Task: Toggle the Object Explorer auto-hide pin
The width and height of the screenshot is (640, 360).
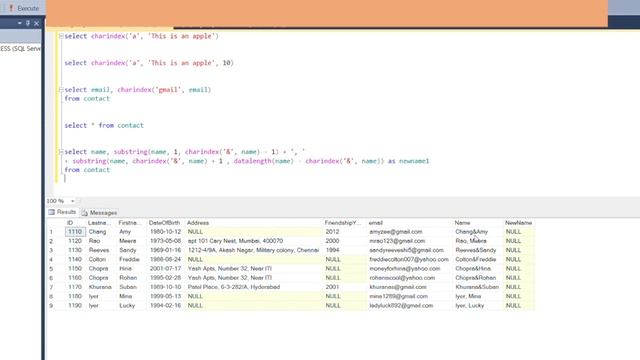Action: point(28,23)
